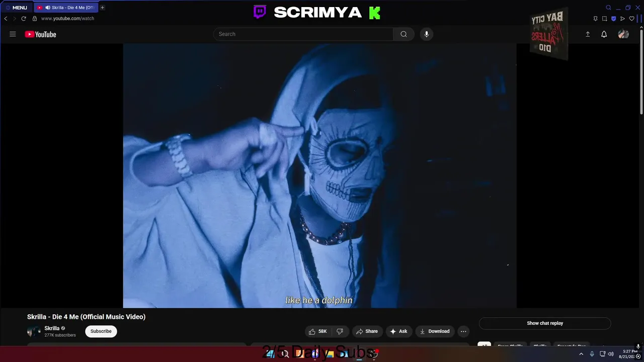The image size is (644, 362).
Task: Open Windows taskbar search
Action: [285, 354]
